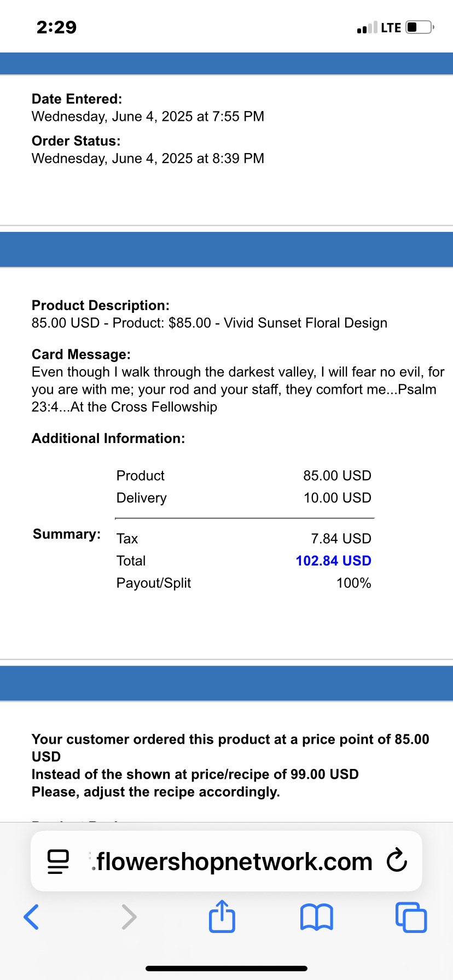
Task: Tap the Order Status timestamp
Action: (x=148, y=159)
